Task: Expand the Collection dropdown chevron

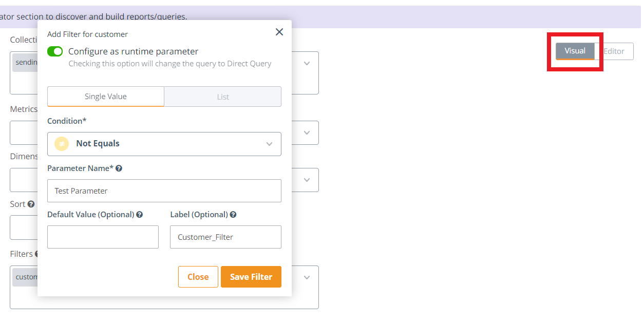Action: [307, 64]
